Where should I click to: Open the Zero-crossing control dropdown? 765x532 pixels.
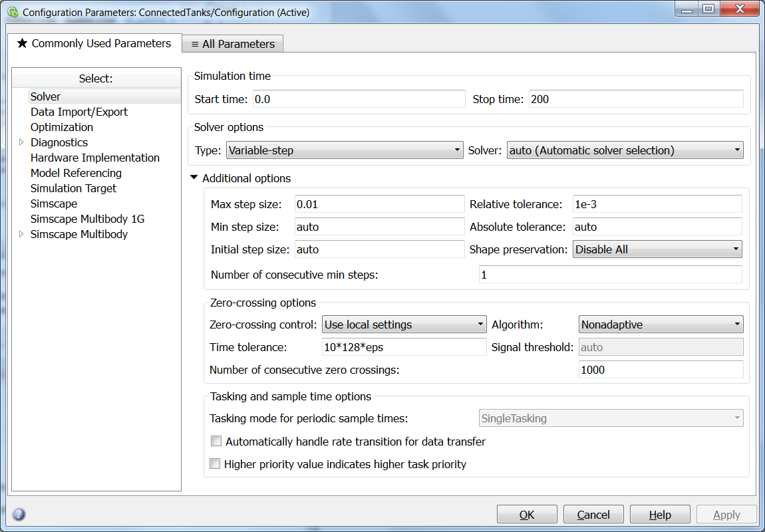404,325
